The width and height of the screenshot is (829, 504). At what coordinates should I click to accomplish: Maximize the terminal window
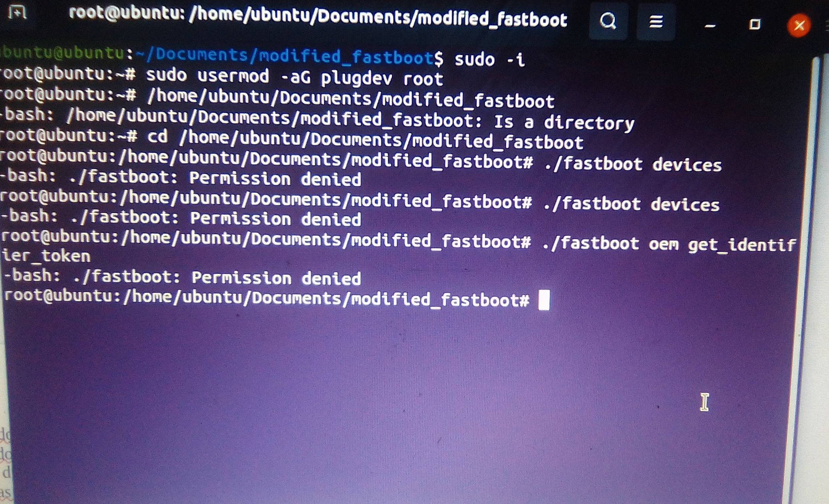pyautogui.click(x=755, y=25)
